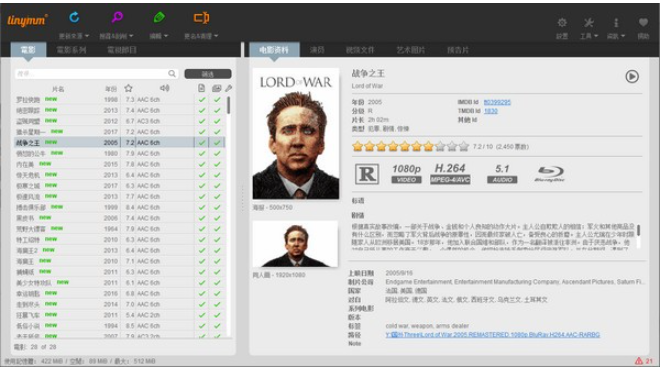Select the 1998 movie rated 7.3

[x=120, y=99]
